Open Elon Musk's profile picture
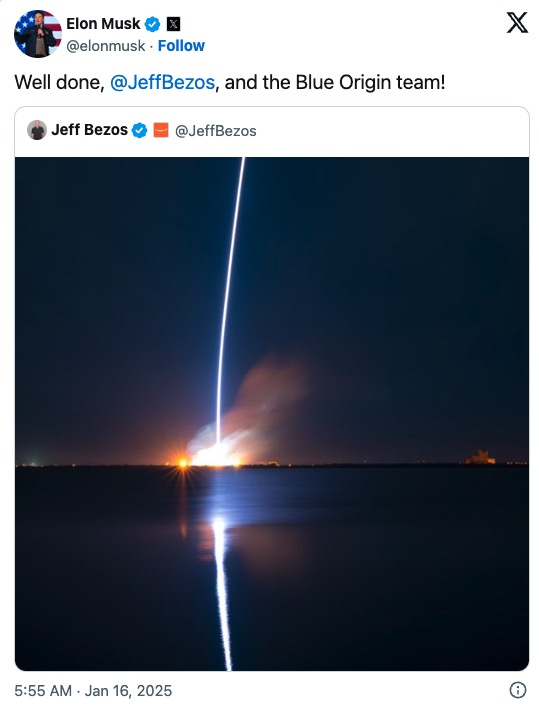Viewport: 539px width, 708px height. 38,34
